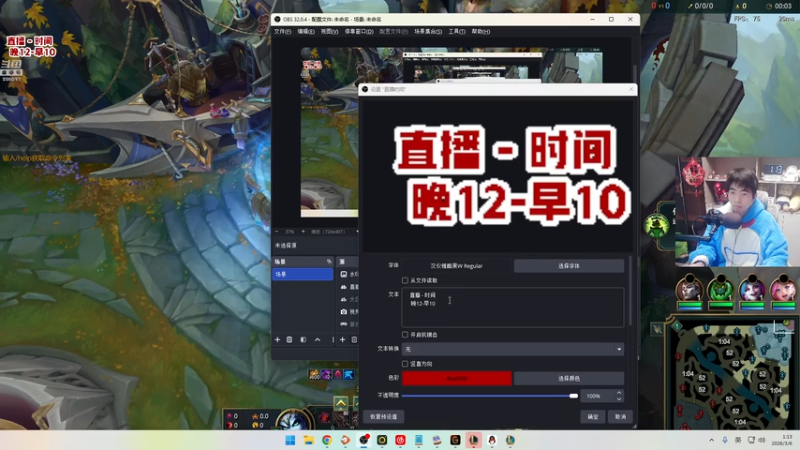This screenshot has width=800, height=450.
Task: Click the input method language indicator
Action: (738, 440)
